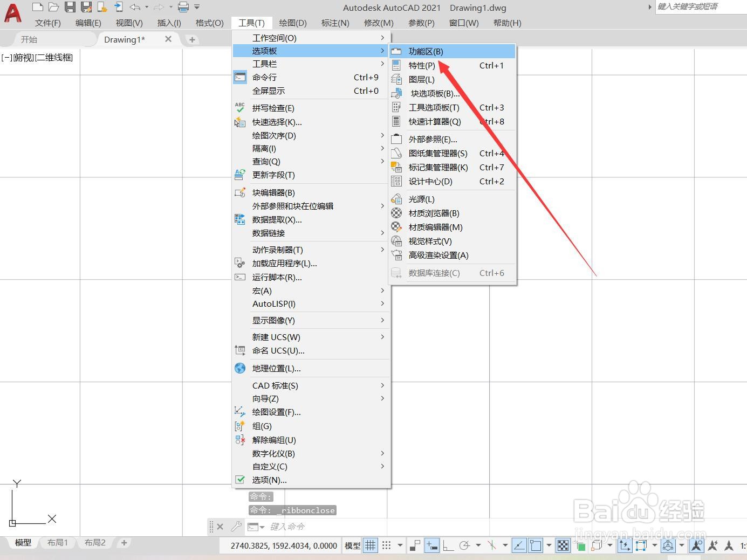The width and height of the screenshot is (747, 560).
Task: Open the 视图(V) menu
Action: pyautogui.click(x=129, y=23)
